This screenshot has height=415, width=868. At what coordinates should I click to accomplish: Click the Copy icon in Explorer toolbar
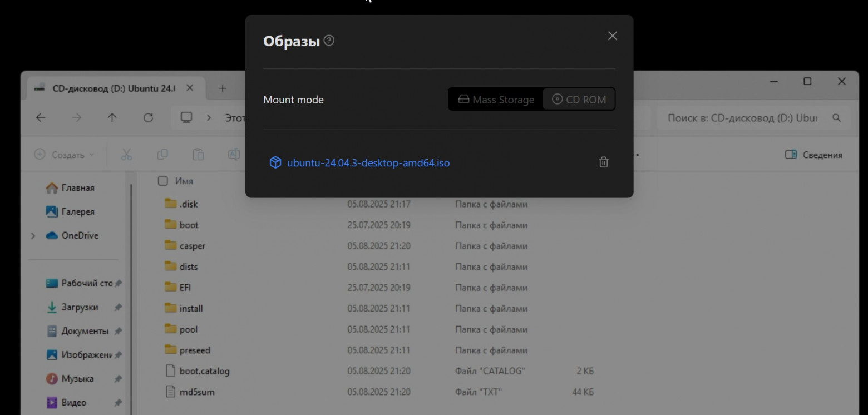coord(162,155)
